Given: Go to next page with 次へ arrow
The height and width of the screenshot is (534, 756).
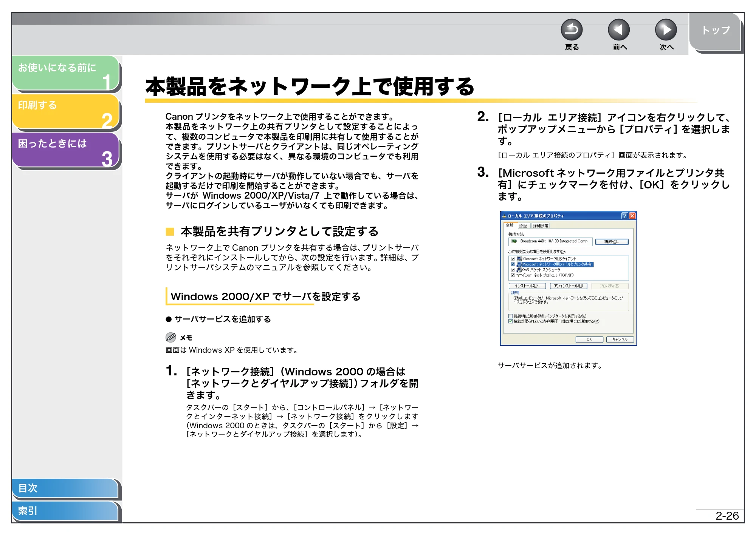Looking at the screenshot, I should [x=666, y=30].
